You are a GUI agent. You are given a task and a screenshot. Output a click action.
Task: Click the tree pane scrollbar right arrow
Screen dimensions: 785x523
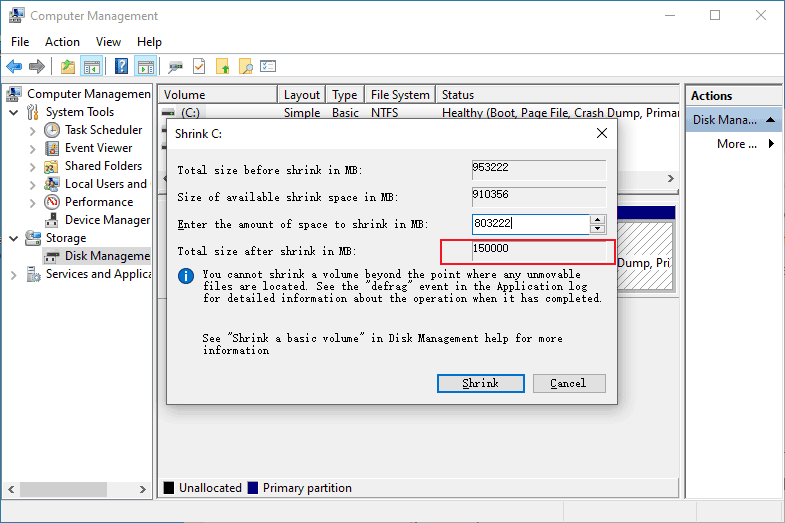pos(143,489)
